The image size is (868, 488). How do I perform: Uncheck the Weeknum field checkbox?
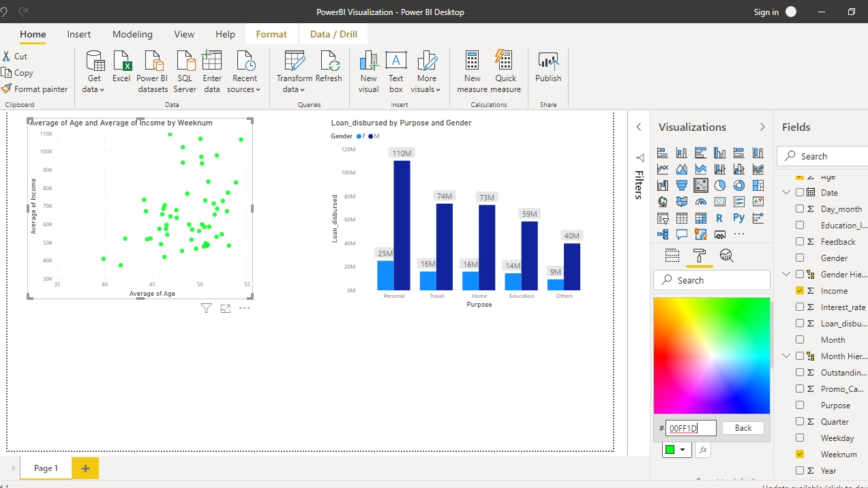800,454
